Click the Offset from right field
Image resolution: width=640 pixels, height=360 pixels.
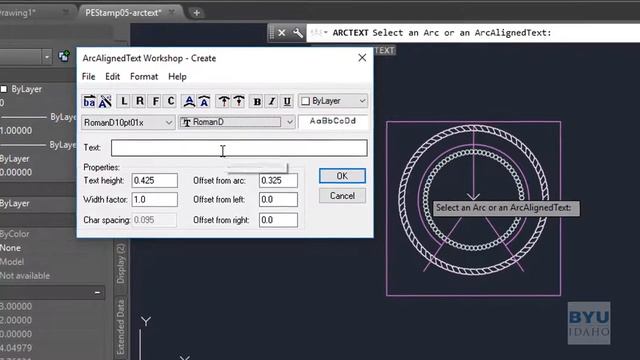pyautogui.click(x=278, y=220)
